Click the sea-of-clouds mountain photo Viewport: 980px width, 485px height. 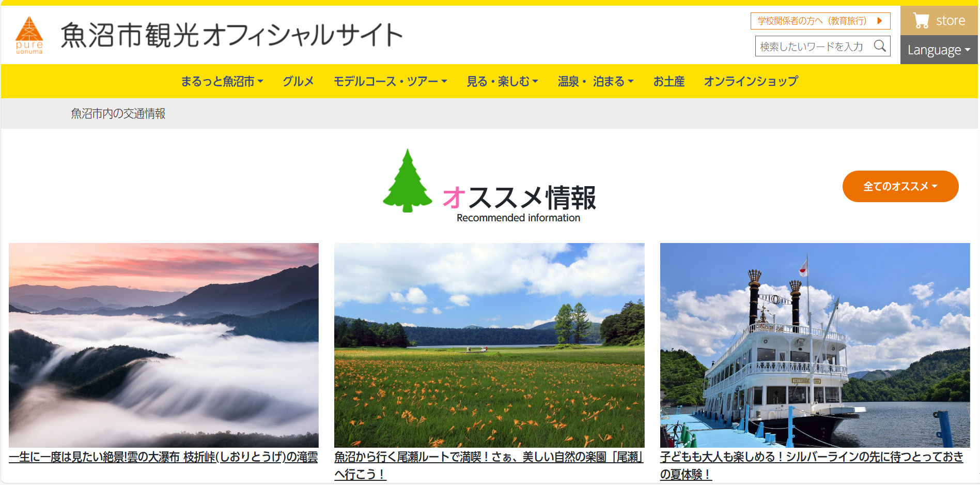(163, 345)
